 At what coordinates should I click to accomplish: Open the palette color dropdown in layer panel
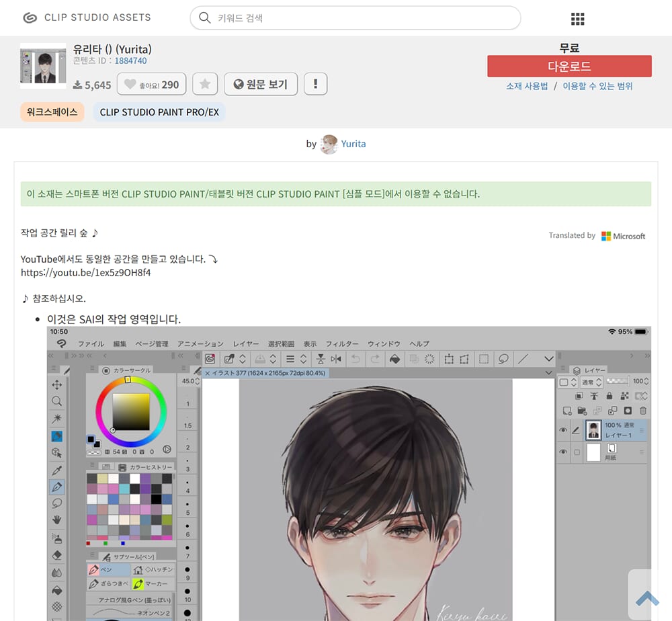pyautogui.click(x=568, y=382)
